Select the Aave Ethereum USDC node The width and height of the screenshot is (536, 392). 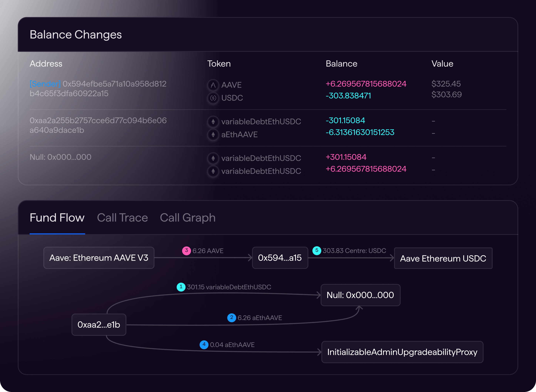click(443, 258)
